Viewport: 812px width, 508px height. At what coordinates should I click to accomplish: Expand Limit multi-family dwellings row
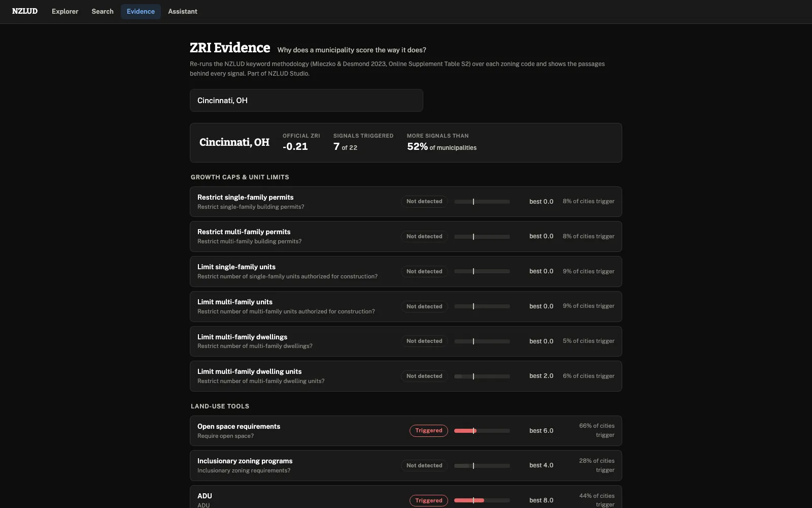pos(406,341)
